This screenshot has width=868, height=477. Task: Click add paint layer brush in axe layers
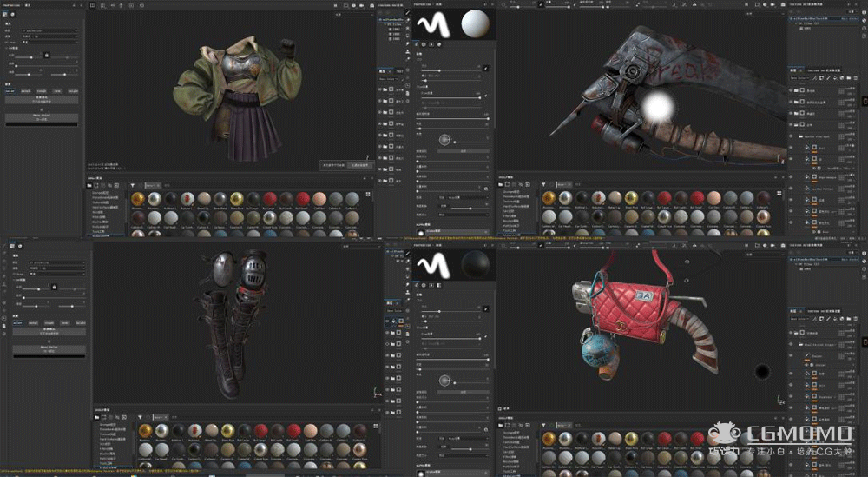click(828, 78)
